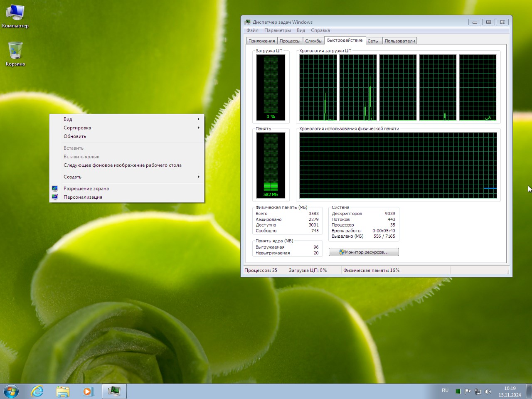This screenshot has width=532, height=399.
Task: Choose Обновить in the desktop context menu
Action: point(127,136)
